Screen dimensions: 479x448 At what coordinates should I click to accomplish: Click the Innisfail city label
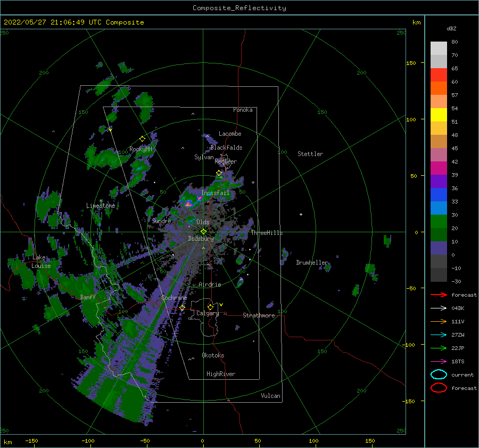click(215, 193)
